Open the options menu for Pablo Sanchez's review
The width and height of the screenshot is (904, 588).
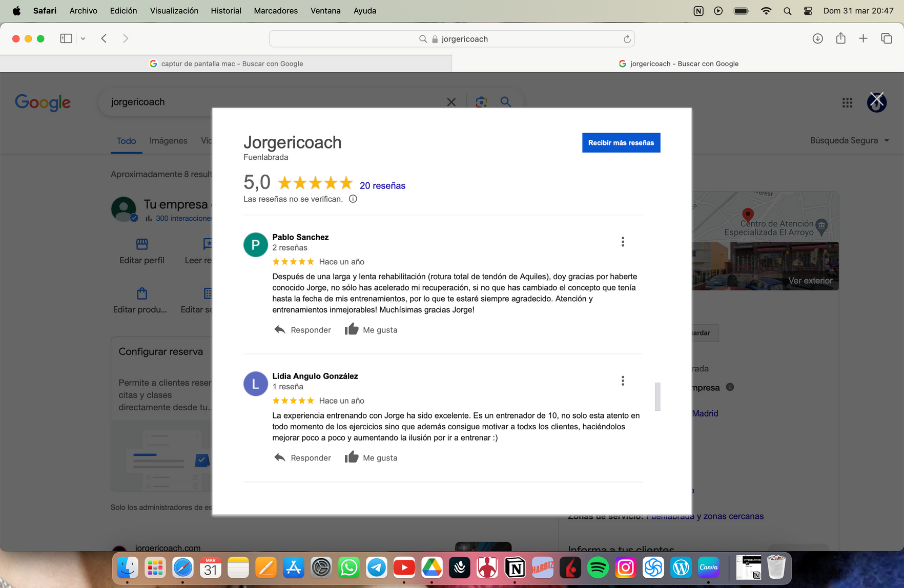tap(623, 242)
